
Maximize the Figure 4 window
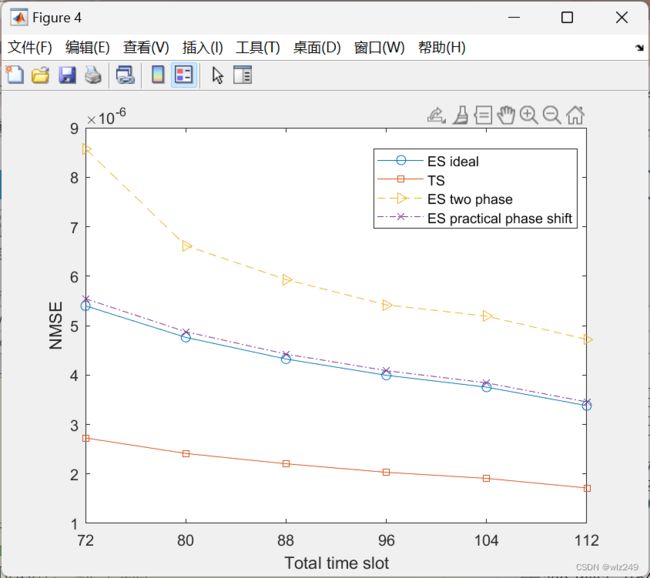tap(567, 17)
